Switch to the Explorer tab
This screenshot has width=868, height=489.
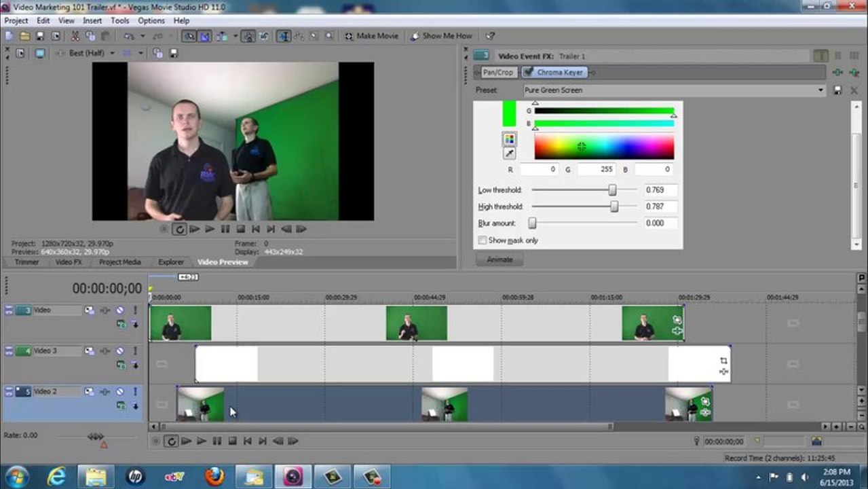point(171,262)
